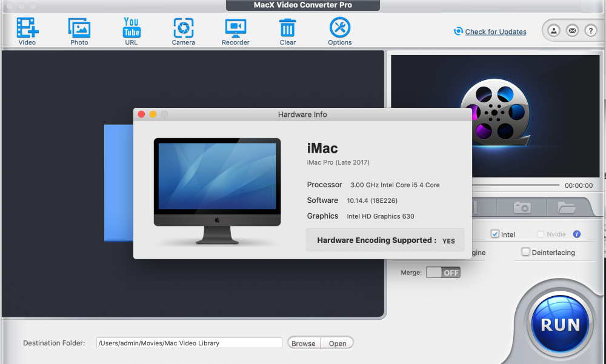Clear the video list with trash icon

[287, 31]
